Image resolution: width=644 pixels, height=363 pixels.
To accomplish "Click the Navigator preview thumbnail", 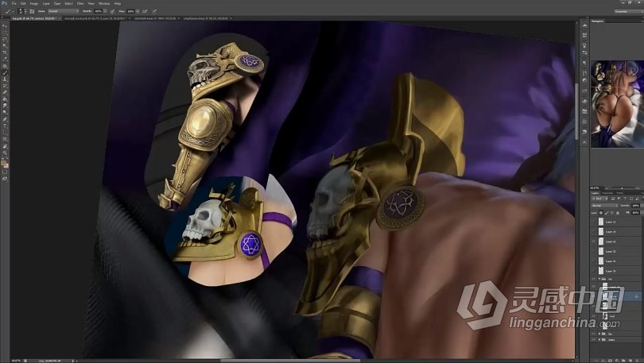I will (x=617, y=104).
